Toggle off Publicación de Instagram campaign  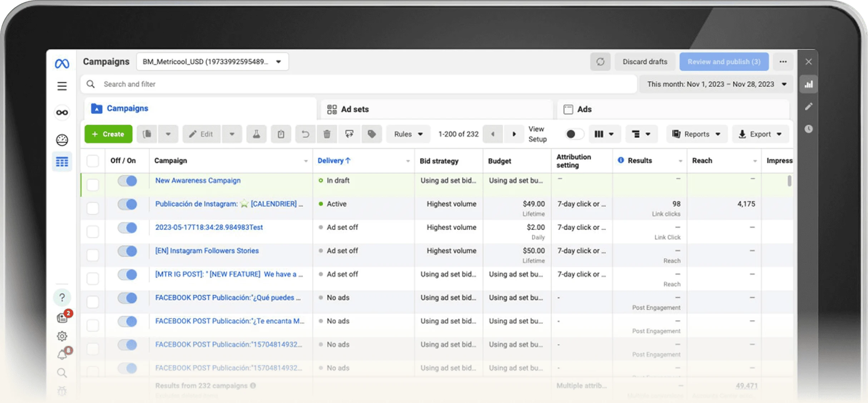coord(127,204)
